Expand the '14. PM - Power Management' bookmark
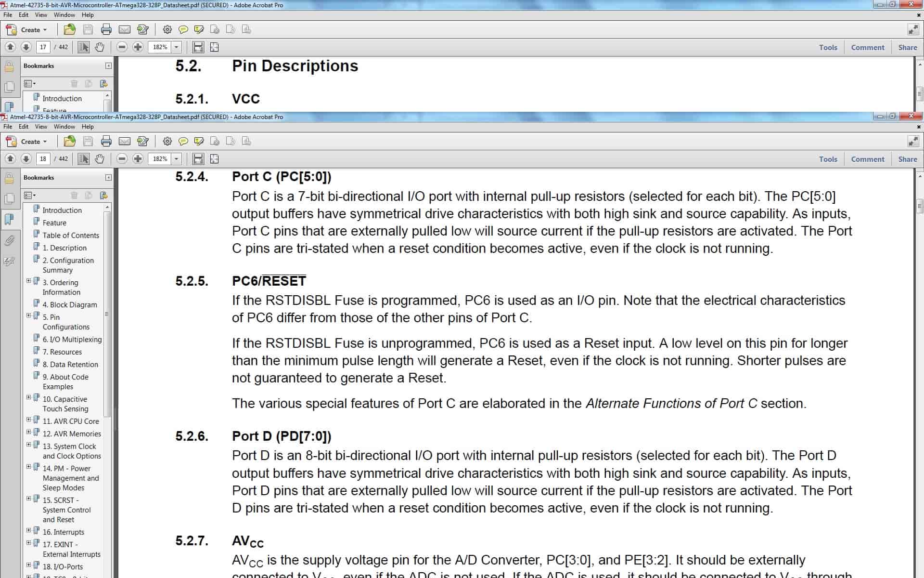This screenshot has width=924, height=578. [28, 467]
